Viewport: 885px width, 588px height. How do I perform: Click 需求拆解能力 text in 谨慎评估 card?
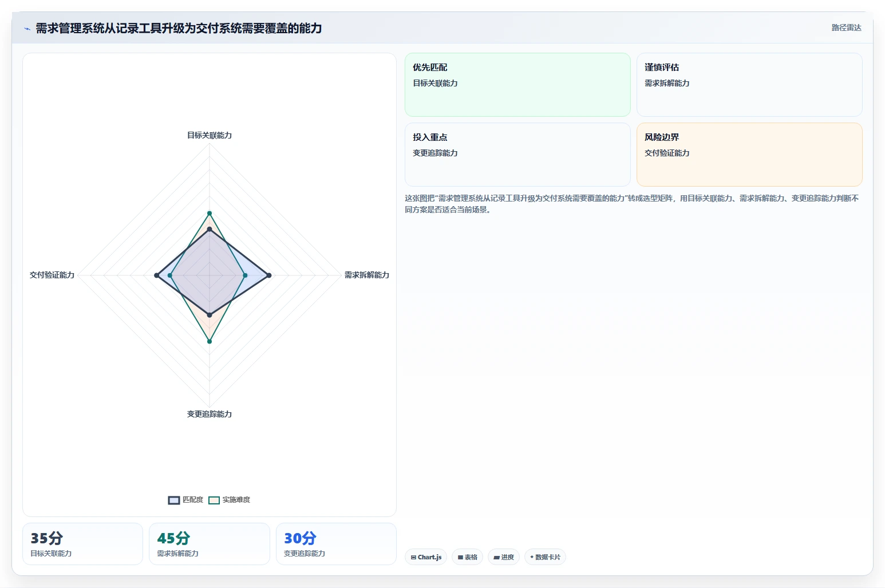pos(667,84)
